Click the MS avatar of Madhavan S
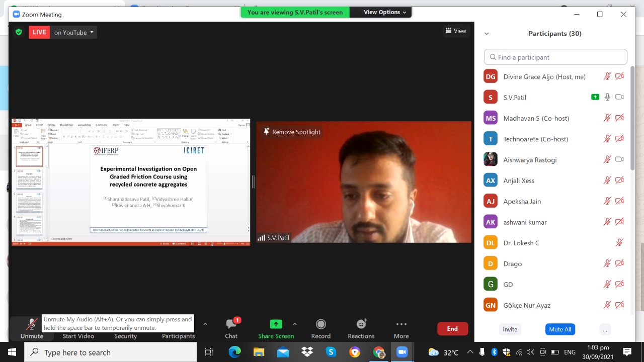 tap(491, 118)
